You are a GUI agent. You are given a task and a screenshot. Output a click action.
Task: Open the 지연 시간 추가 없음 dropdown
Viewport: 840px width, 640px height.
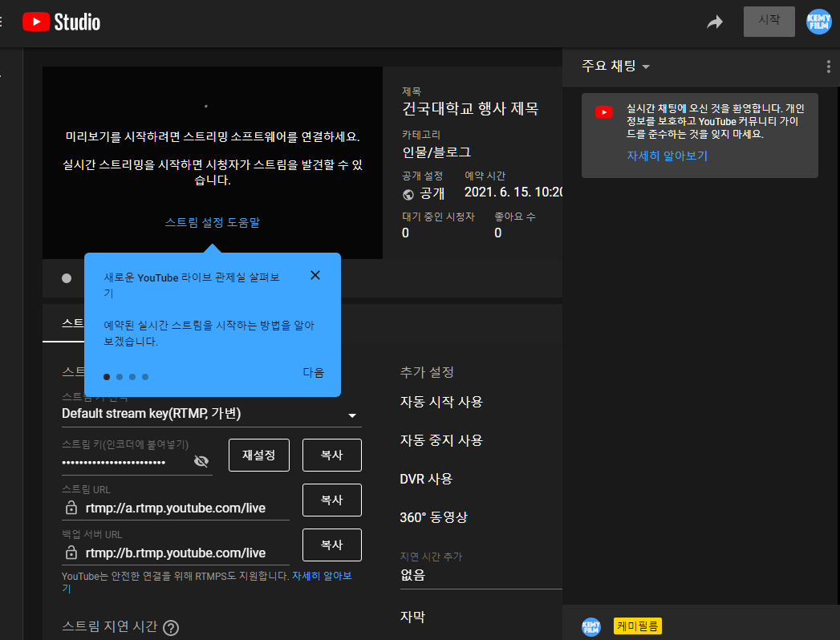coord(481,576)
